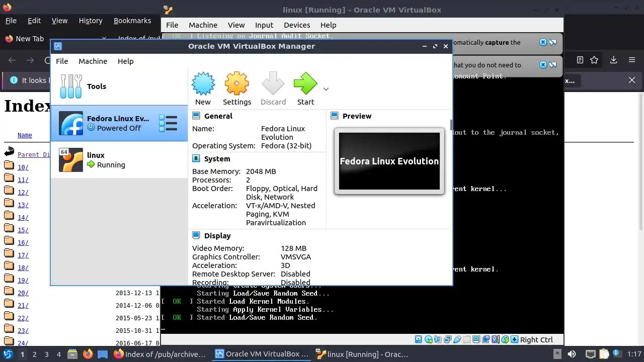
Task: Open View menu in the linux VM window
Action: click(x=236, y=25)
